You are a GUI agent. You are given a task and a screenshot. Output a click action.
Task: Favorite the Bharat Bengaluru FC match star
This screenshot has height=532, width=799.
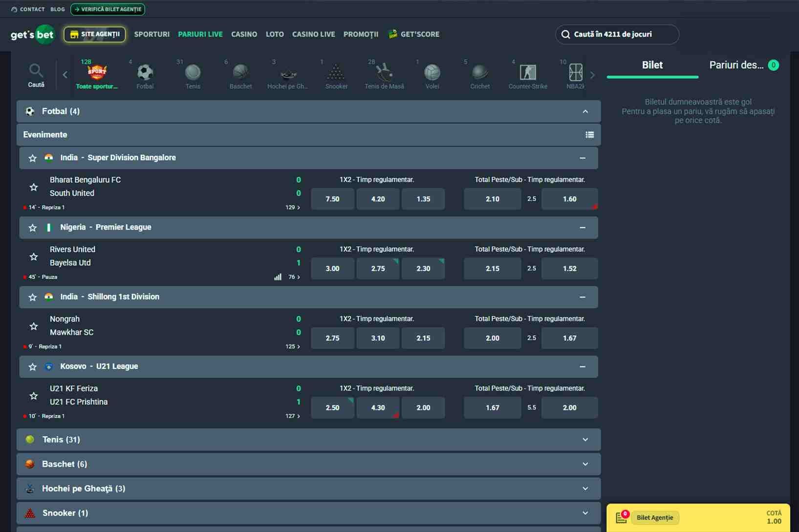pos(33,187)
